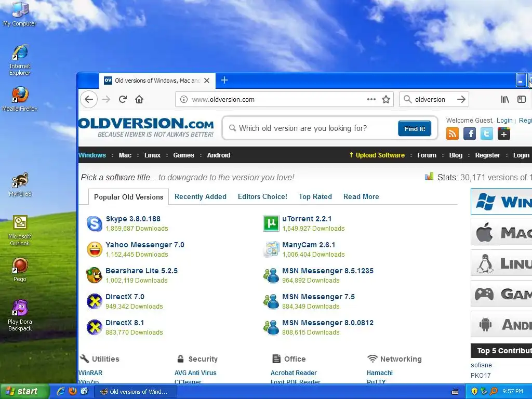This screenshot has width=532, height=399.
Task: Open sofiane contributor link
Action: tap(481, 365)
